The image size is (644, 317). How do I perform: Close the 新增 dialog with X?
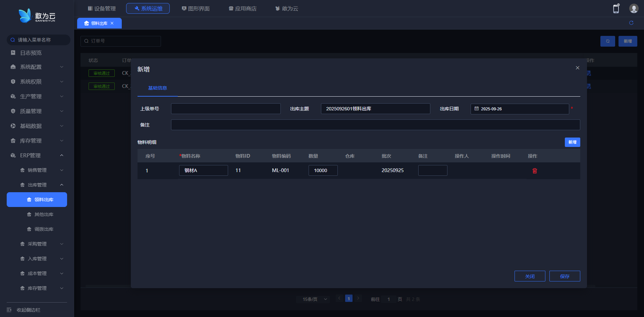coord(578,68)
